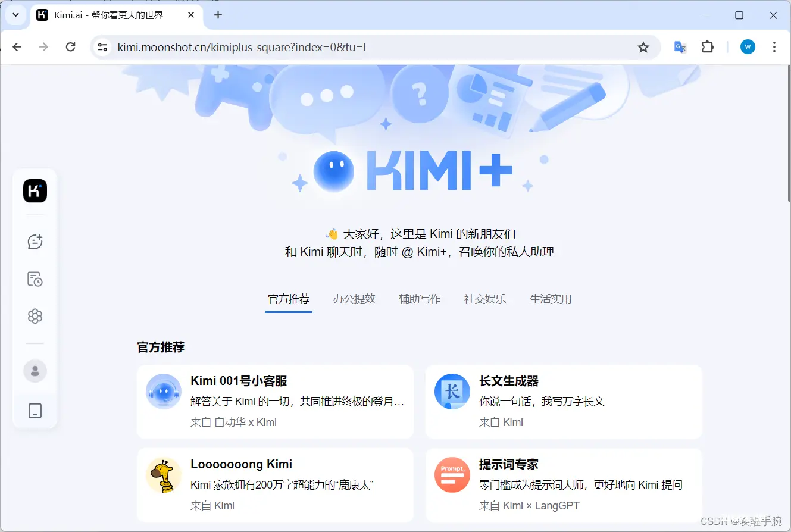This screenshot has width=791, height=532.
Task: Open the Kimi logo home icon in sidebar
Action: pyautogui.click(x=35, y=191)
